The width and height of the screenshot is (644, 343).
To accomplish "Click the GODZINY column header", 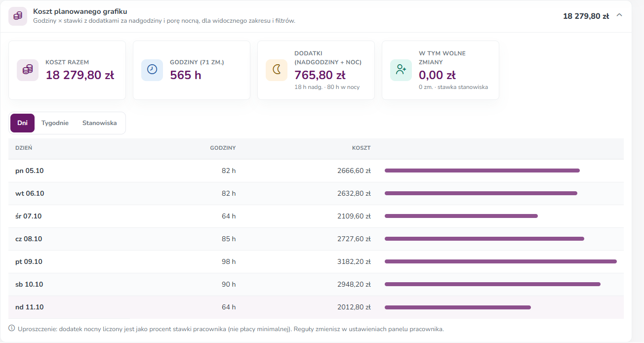I will [223, 148].
